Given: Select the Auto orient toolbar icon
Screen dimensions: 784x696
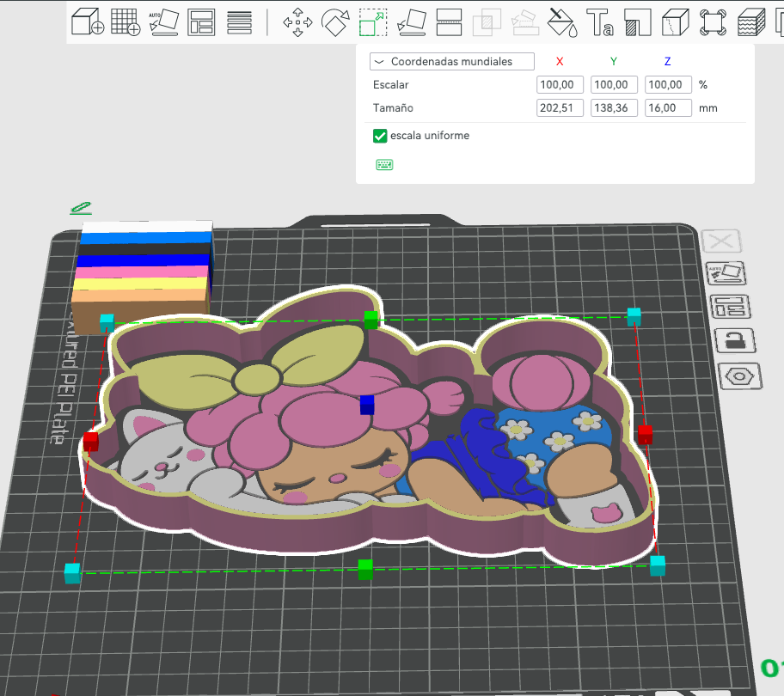Looking at the screenshot, I should coord(163,22).
